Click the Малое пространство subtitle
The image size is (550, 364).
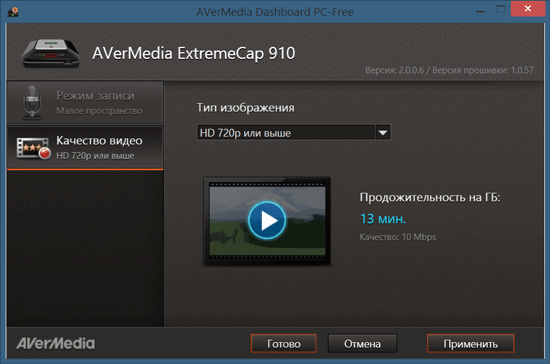pyautogui.click(x=99, y=111)
